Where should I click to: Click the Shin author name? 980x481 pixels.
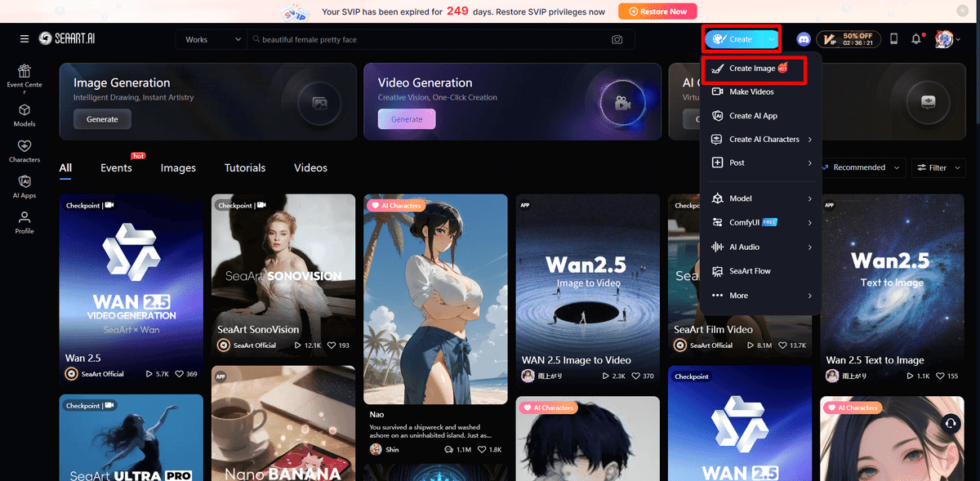(393, 450)
